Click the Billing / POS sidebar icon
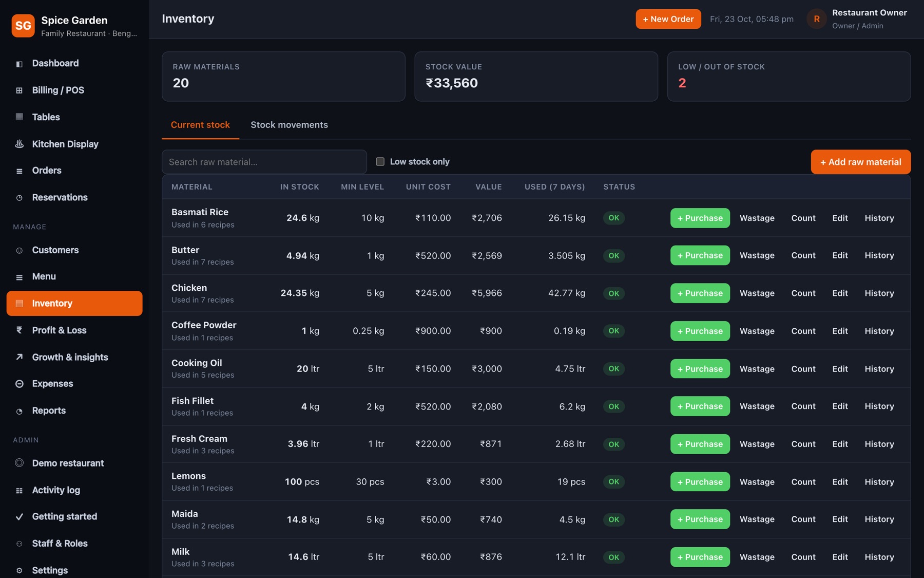Image resolution: width=924 pixels, height=578 pixels. tap(20, 90)
